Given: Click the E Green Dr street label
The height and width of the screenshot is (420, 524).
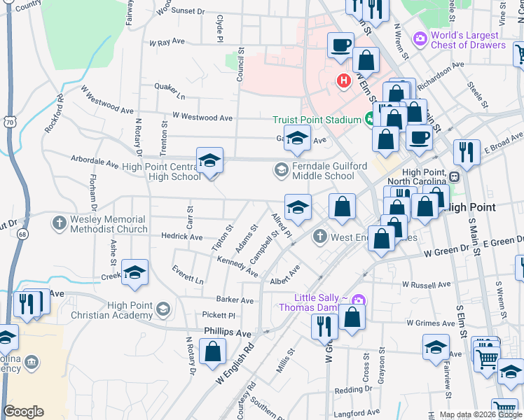Looking at the screenshot, I should click(x=503, y=240).
